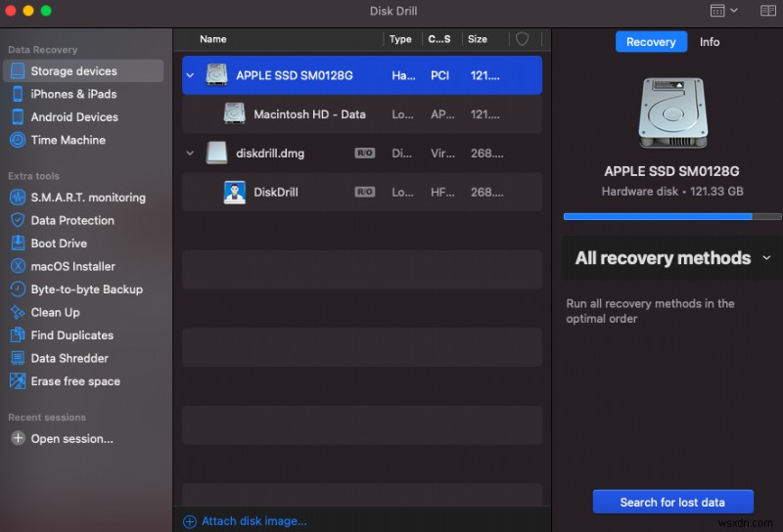Sort by the Name column header
Screen dimensions: 783x532
click(212, 39)
